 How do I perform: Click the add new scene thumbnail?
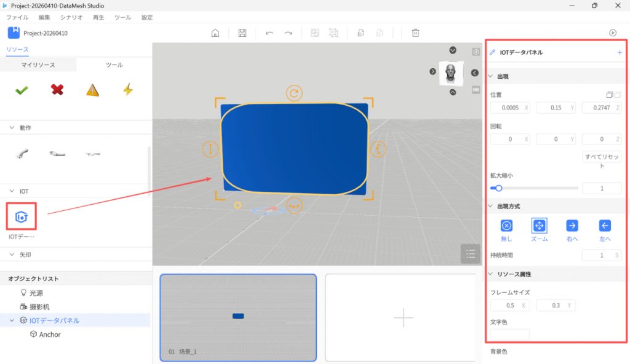tap(403, 317)
